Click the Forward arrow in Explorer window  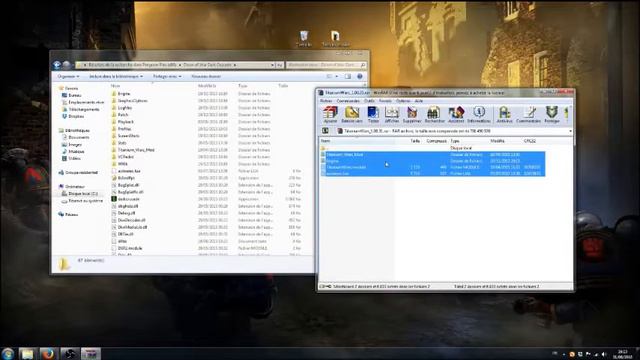point(66,64)
